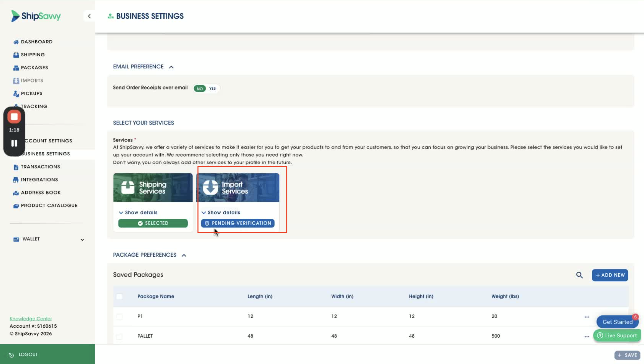Switch email receipts toggle to YES
The image size is (644, 364).
coord(212,88)
